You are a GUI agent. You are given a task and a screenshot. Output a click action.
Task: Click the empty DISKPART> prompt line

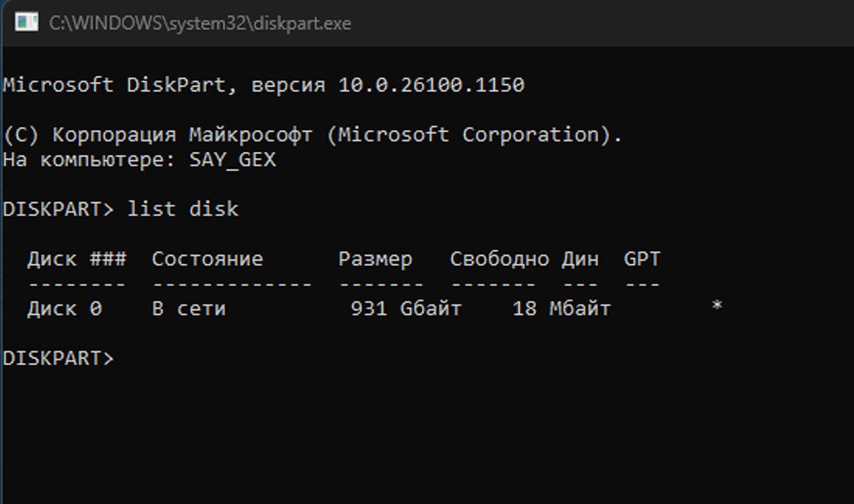(x=58, y=358)
